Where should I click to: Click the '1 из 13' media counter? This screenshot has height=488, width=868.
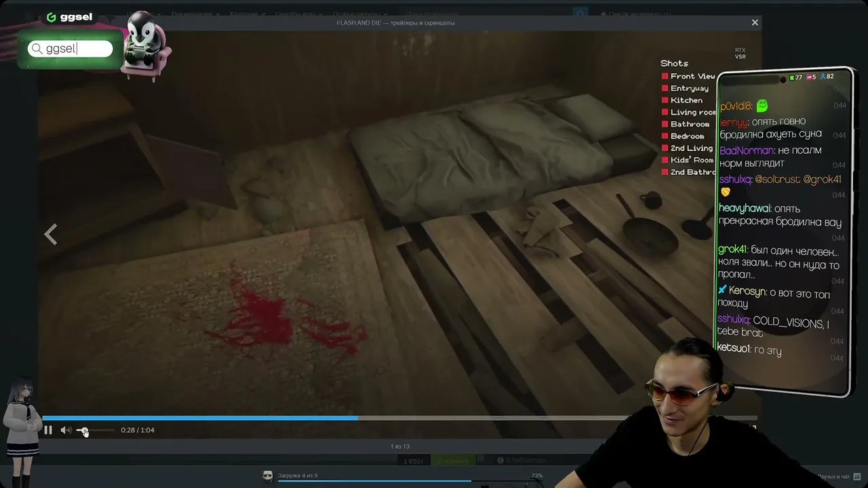400,446
